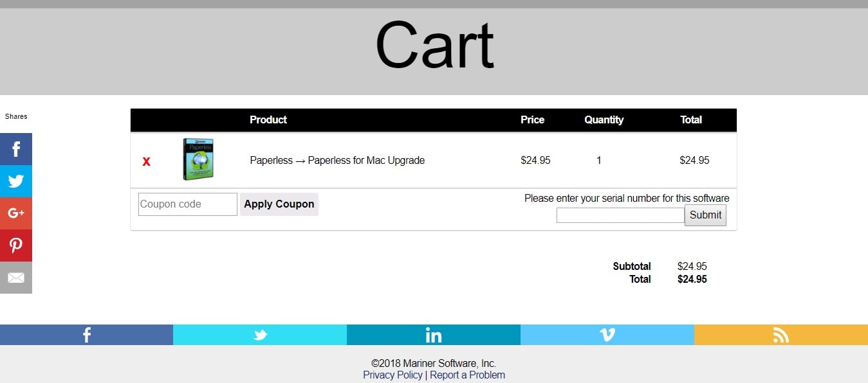Screen dimensions: 868x383
Task: Open Report a Problem link
Action: click(x=468, y=375)
